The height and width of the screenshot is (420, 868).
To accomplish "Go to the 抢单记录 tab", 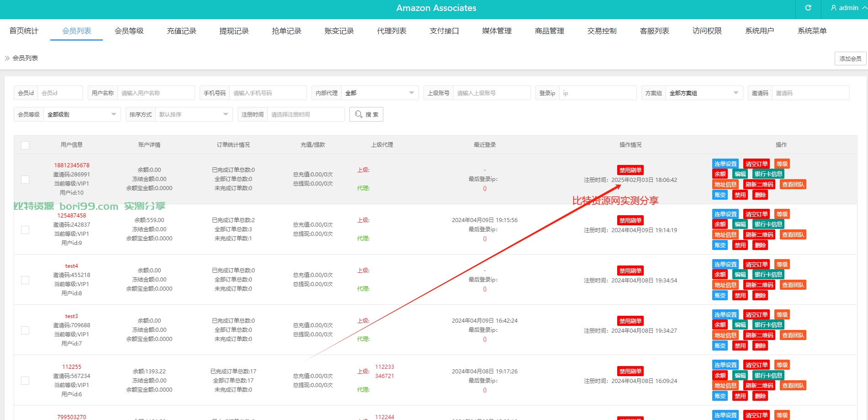I will (286, 31).
